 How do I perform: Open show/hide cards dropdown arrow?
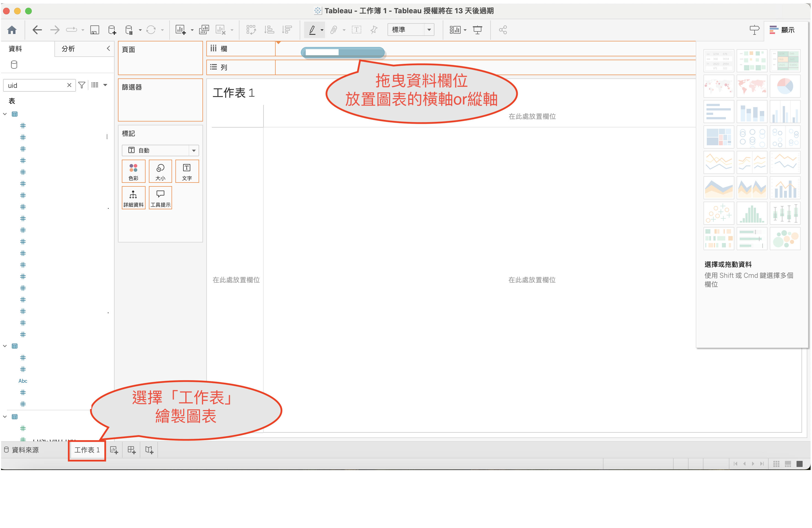coord(465,30)
